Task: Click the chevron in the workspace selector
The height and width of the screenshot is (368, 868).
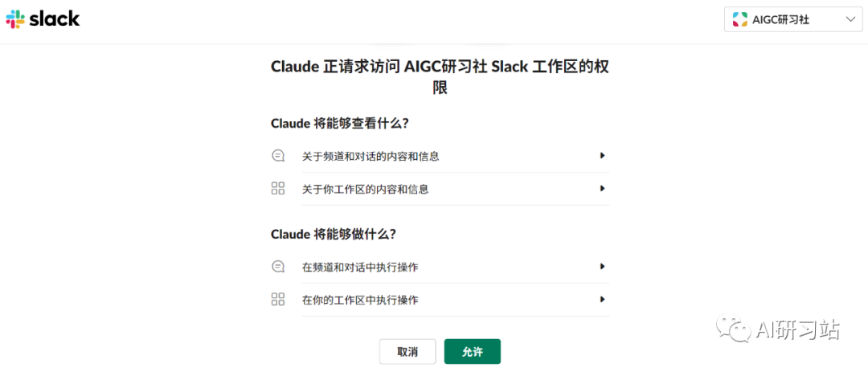Action: tap(851, 19)
